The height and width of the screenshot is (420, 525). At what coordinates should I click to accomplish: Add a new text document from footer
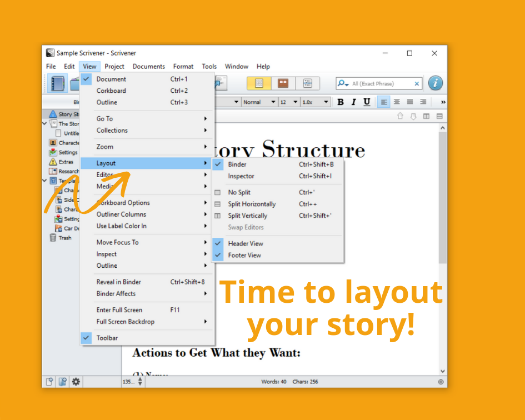pyautogui.click(x=49, y=382)
